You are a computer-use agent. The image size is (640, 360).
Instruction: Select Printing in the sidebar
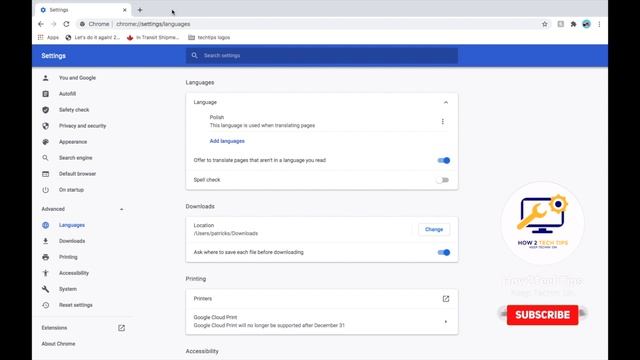pos(68,257)
